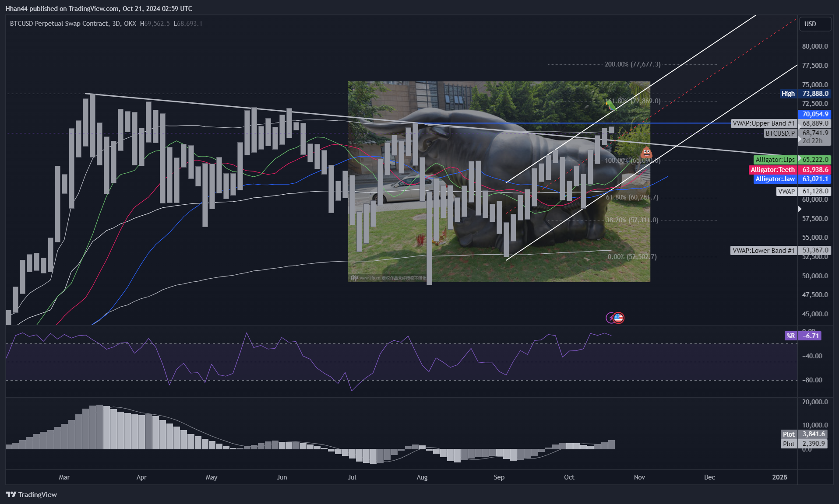
Task: Click the 70,054.9 blue price tag
Action: click(814, 114)
